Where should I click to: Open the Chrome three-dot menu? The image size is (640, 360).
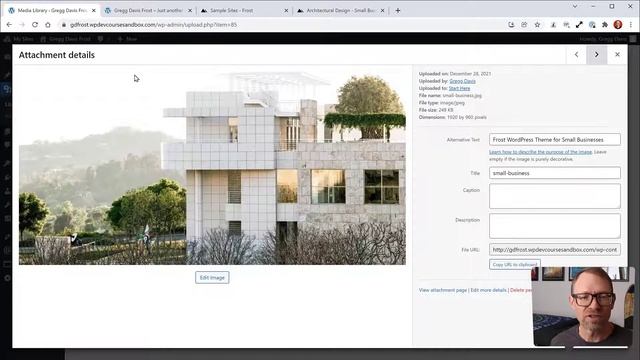[631, 25]
